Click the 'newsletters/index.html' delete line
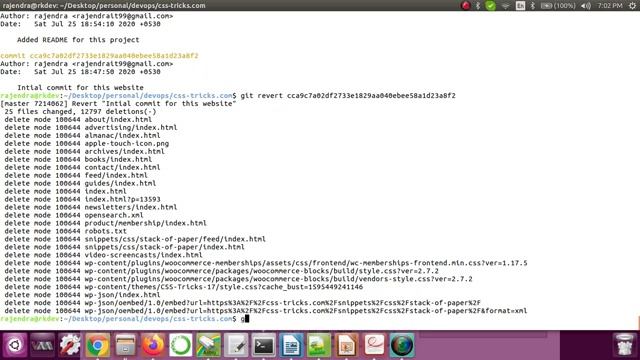 click(91, 207)
